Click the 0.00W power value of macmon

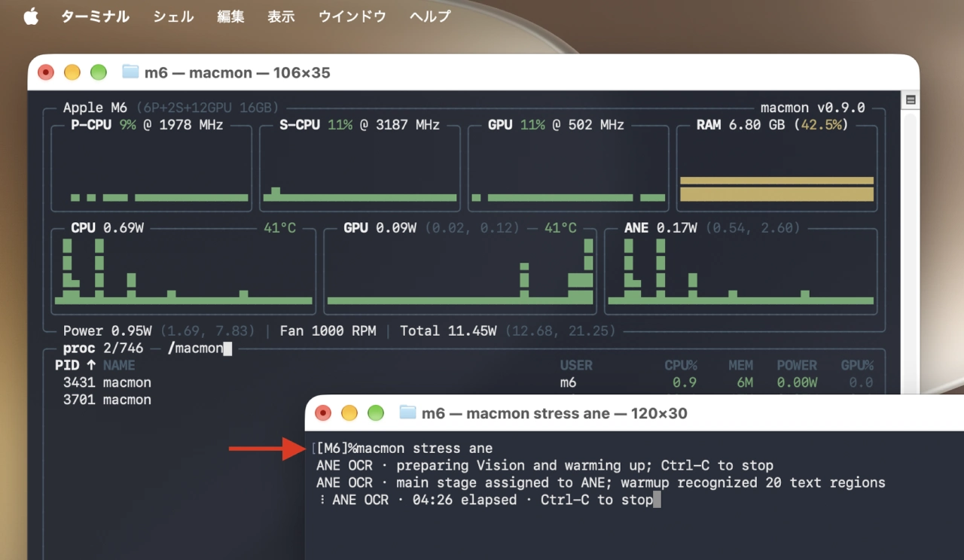pos(797,382)
